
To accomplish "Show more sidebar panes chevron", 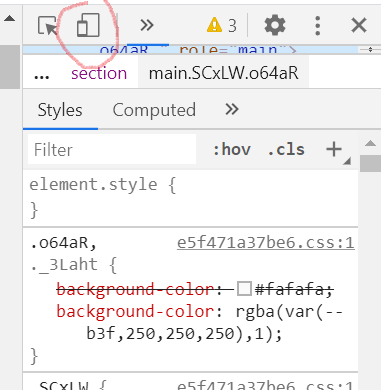I will point(232,109).
